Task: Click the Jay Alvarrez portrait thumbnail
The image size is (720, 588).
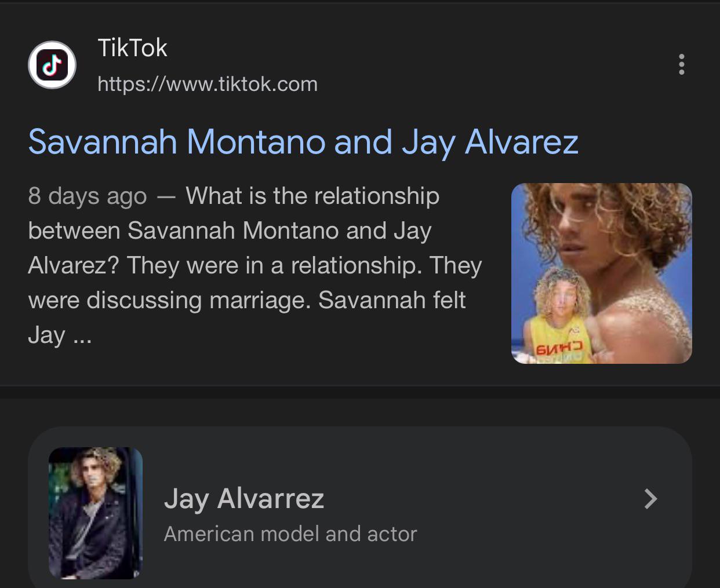Action: click(x=96, y=513)
